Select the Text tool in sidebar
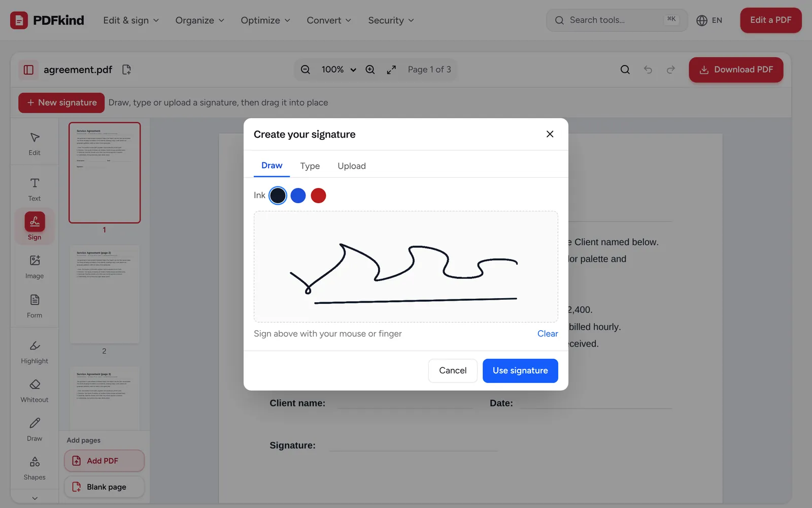The image size is (812, 508). click(35, 189)
